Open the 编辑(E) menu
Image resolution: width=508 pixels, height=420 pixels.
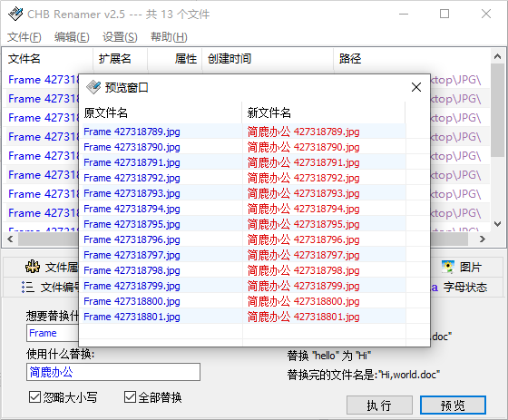[72, 37]
